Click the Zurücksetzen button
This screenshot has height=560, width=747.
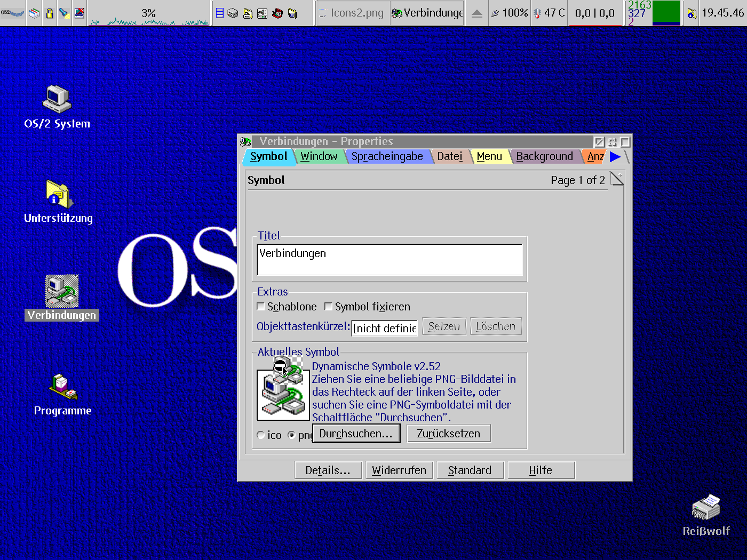coord(449,434)
